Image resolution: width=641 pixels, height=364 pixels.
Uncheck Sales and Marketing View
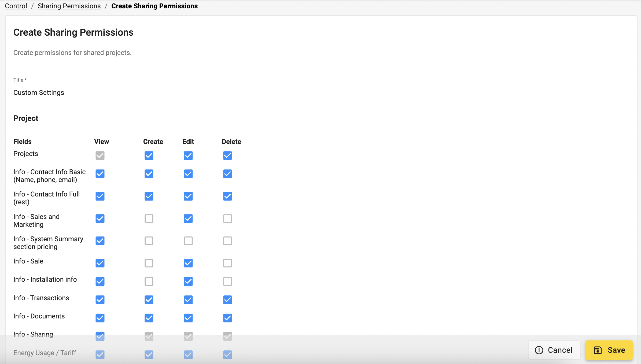point(100,218)
